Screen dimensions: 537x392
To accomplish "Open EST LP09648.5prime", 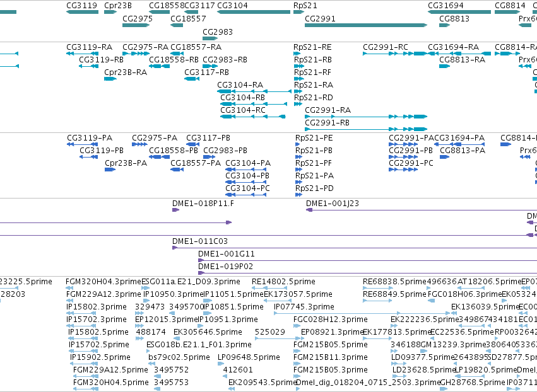I will (x=249, y=357).
